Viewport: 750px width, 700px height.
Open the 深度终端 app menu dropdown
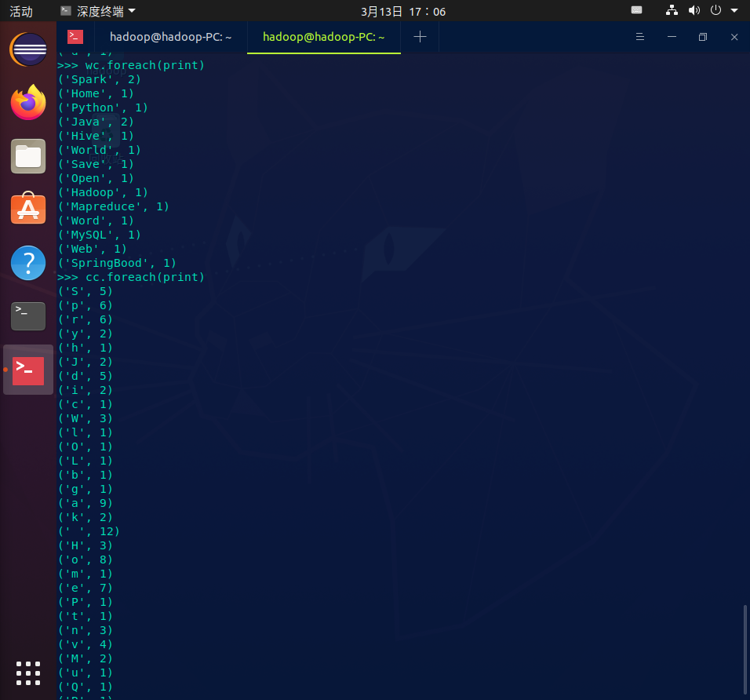click(98, 11)
